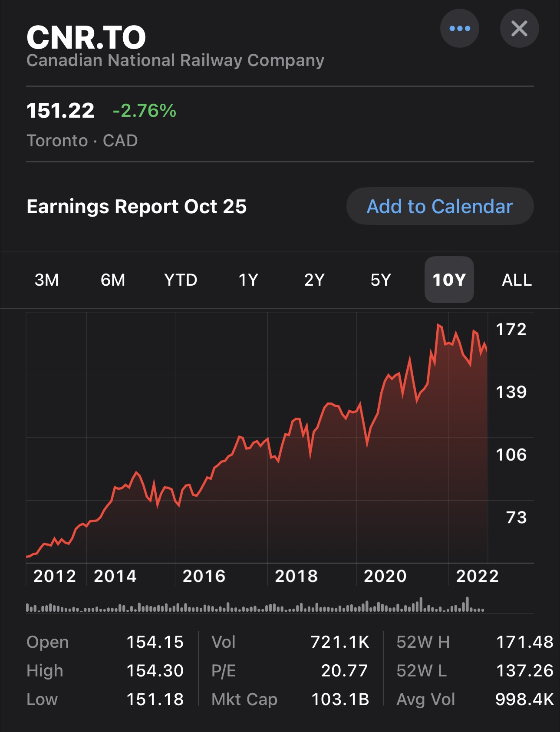
Task: Tap the 2020 axis label
Action: [x=385, y=576]
